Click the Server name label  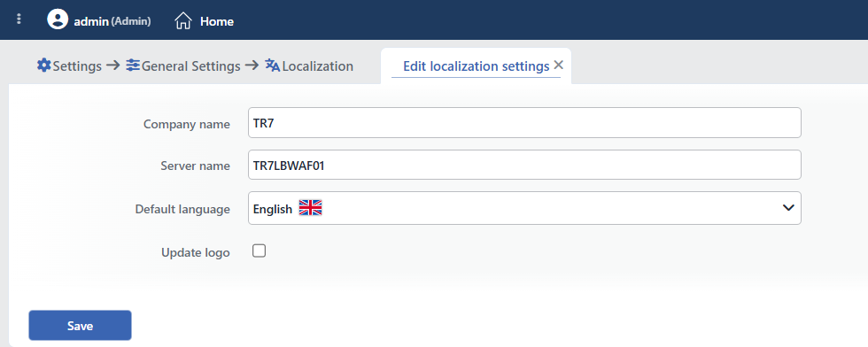pyautogui.click(x=196, y=166)
